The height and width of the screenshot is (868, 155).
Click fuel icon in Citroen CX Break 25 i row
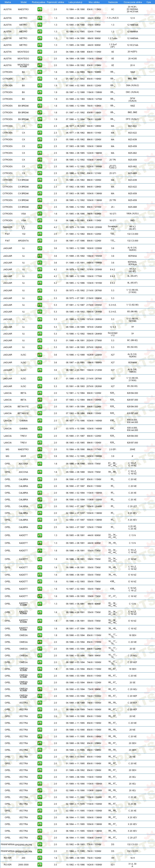pos(40,207)
